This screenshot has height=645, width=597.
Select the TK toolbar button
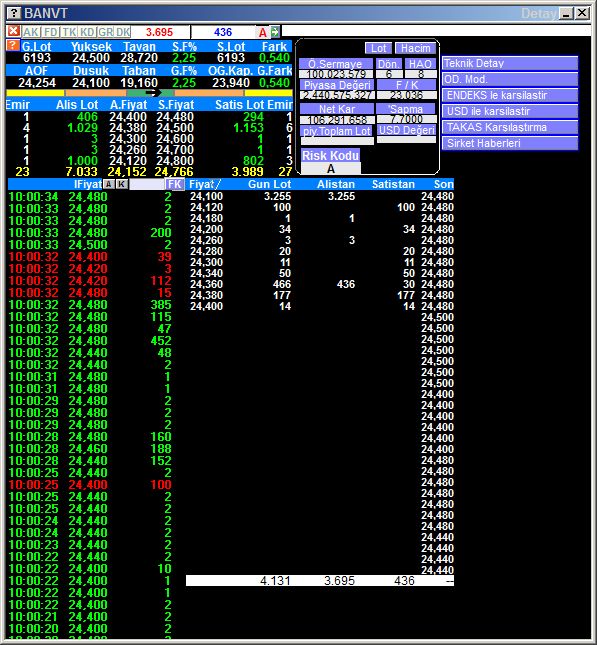click(x=70, y=32)
